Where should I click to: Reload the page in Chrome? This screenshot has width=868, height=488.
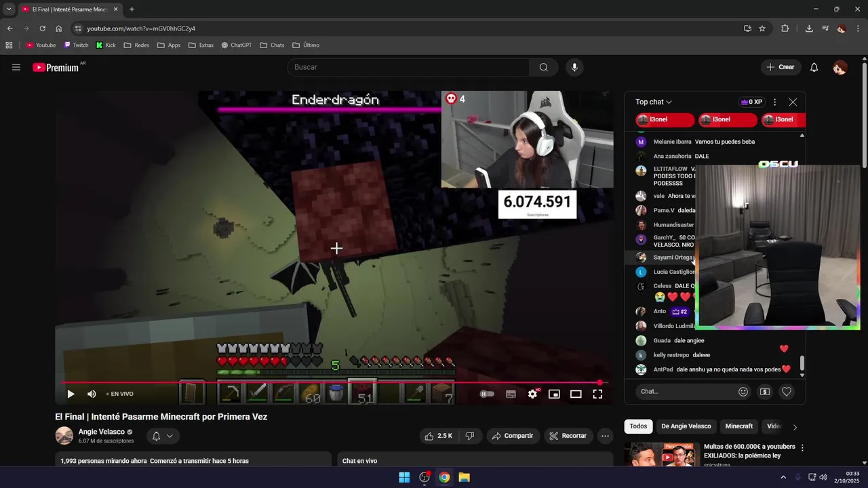click(42, 28)
